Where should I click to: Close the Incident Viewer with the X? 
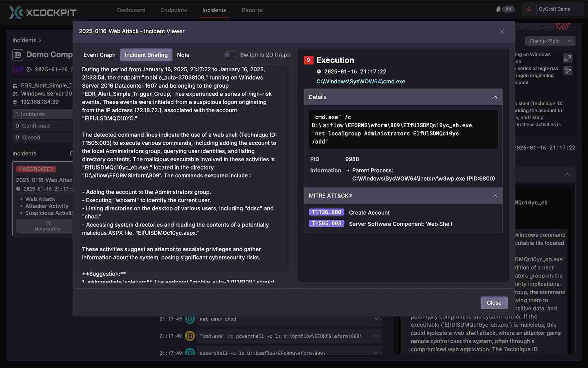click(x=502, y=32)
